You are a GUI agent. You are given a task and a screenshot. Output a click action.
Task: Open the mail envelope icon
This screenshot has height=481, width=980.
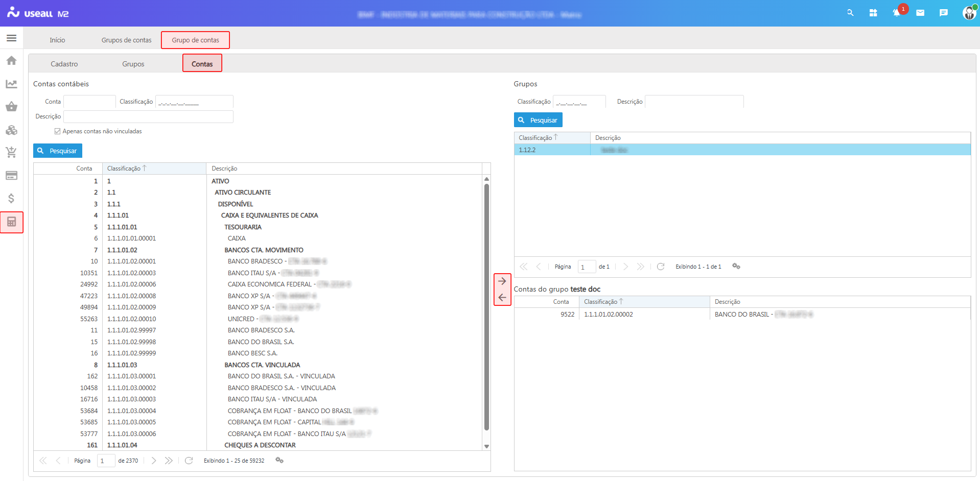tap(920, 13)
